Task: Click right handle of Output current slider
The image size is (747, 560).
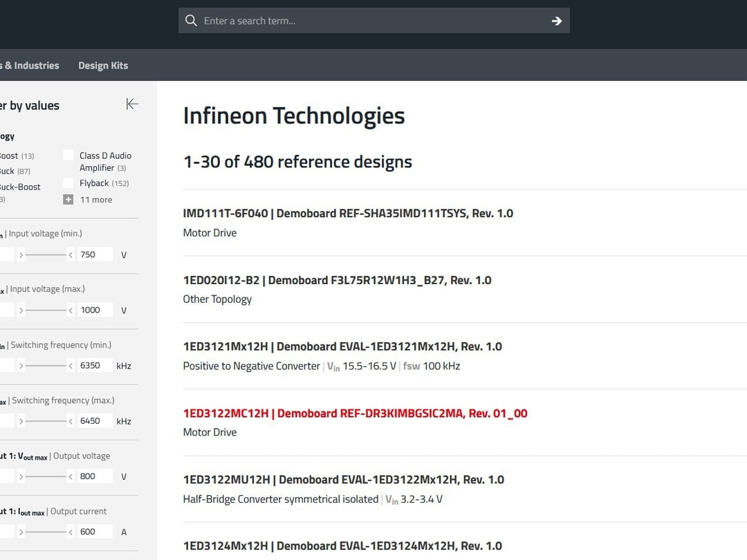Action: [x=71, y=532]
